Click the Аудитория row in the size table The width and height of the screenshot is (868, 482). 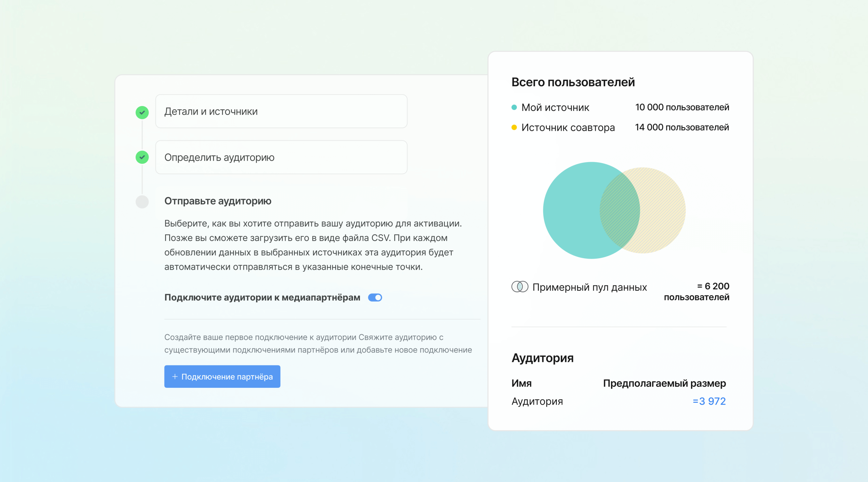537,401
